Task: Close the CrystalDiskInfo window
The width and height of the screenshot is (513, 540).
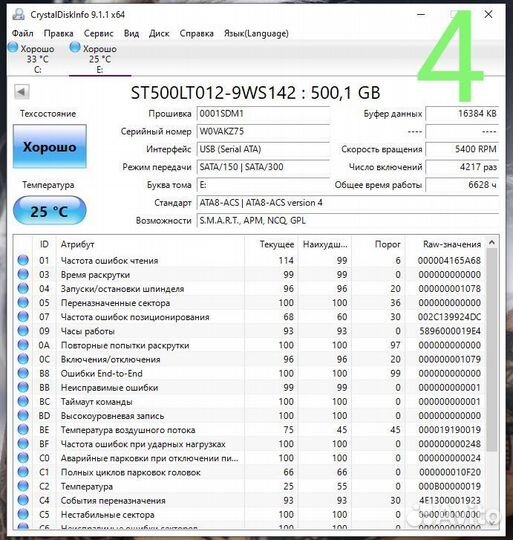Action: point(488,14)
